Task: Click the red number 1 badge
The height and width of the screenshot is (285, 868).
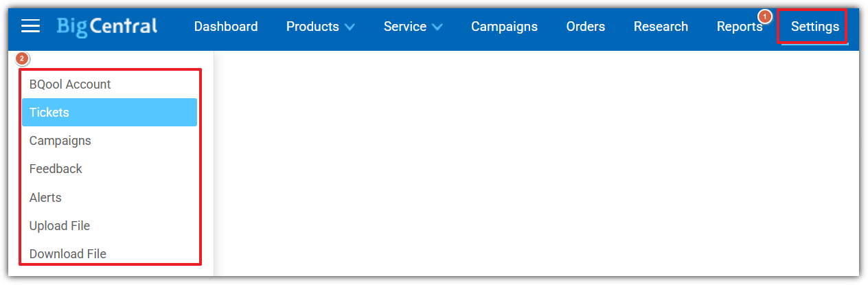Action: [765, 16]
